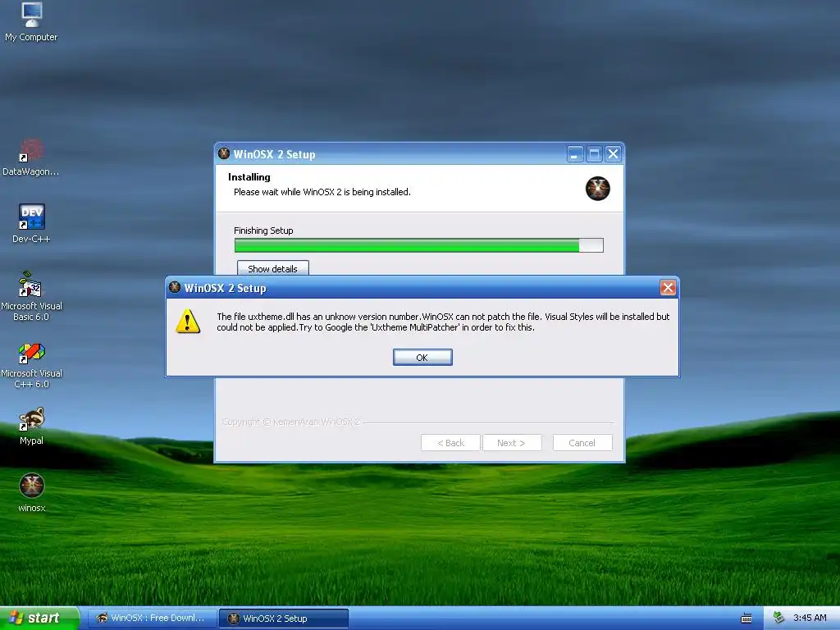
Task: Maximize the WinOSX 2 Setup installer window
Action: click(594, 154)
